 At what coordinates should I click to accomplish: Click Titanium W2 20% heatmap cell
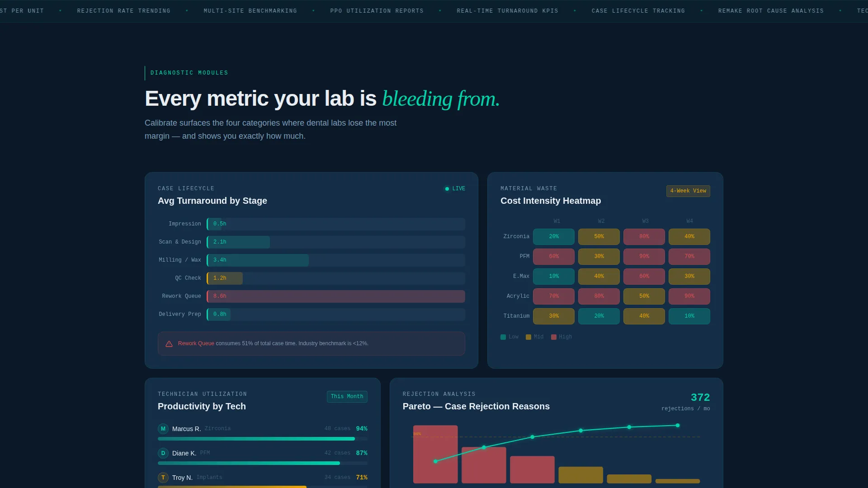(599, 316)
